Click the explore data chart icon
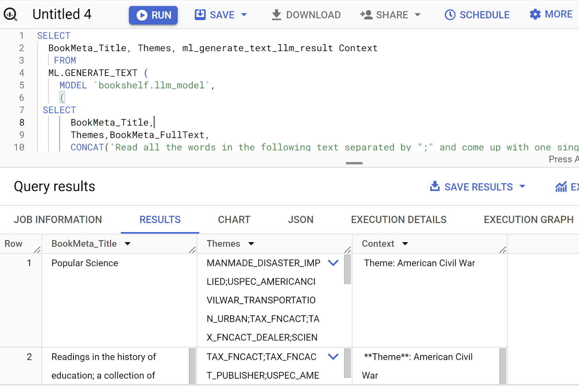 point(561,187)
